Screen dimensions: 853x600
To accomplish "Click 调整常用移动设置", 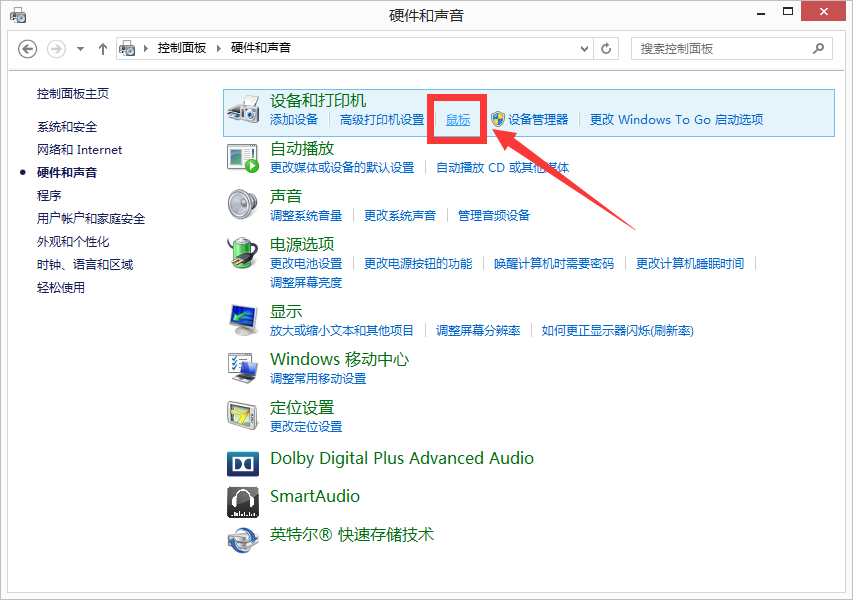I will pos(318,378).
